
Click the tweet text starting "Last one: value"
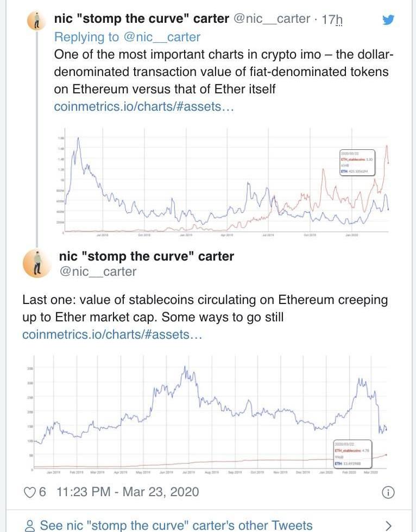[205, 308]
